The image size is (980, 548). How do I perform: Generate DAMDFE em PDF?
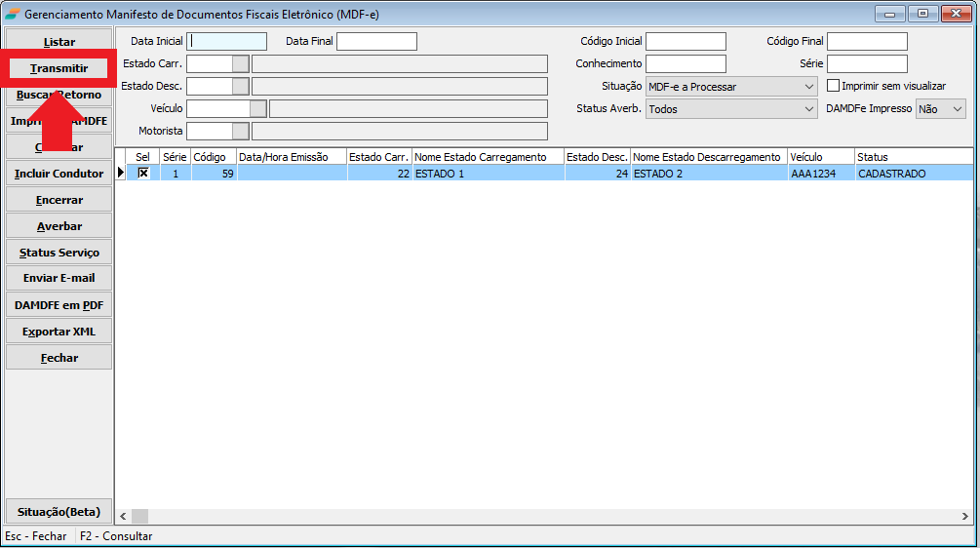click(59, 305)
